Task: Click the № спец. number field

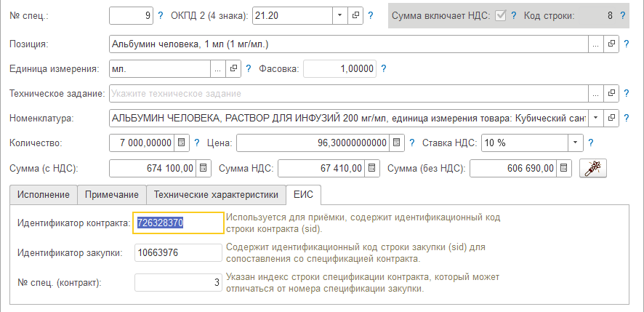Action: click(132, 15)
